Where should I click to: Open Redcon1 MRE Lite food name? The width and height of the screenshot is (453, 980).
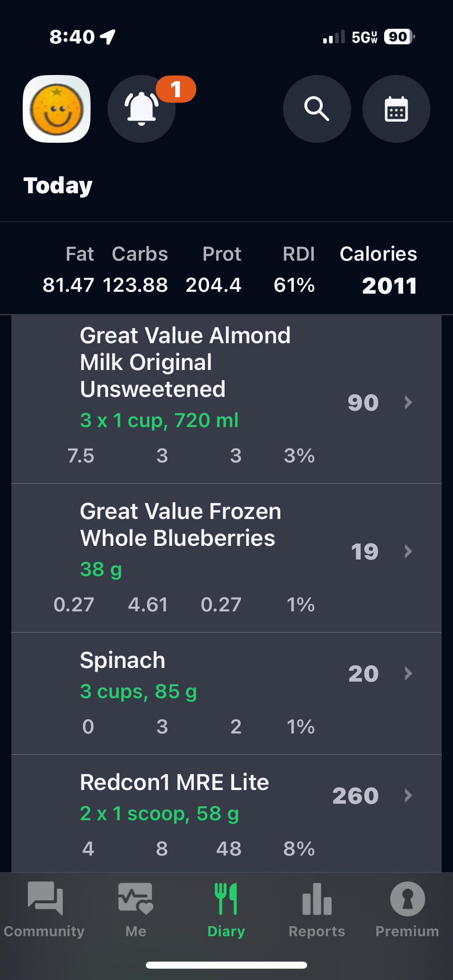(174, 782)
